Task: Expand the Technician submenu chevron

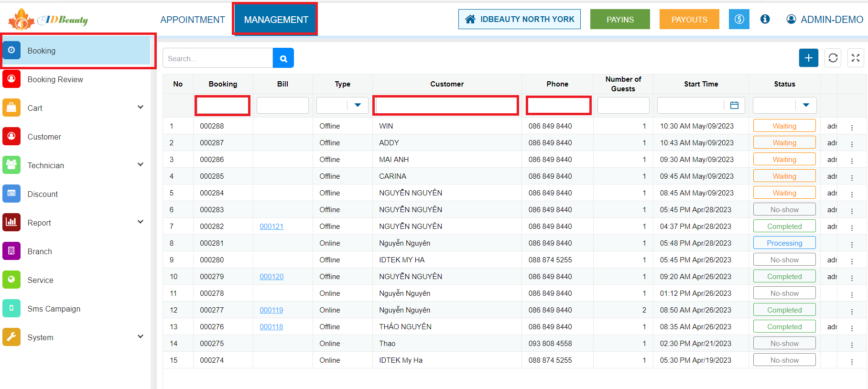Action: pos(141,164)
